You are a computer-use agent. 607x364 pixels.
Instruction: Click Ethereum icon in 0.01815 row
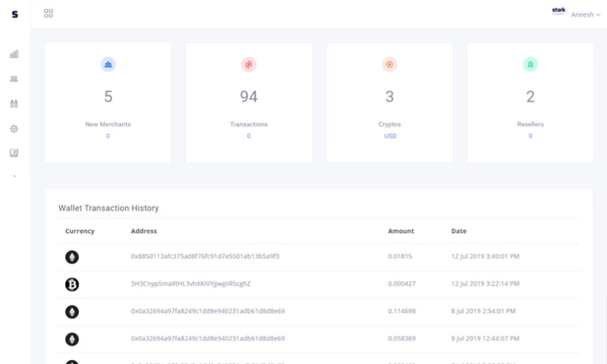point(72,257)
